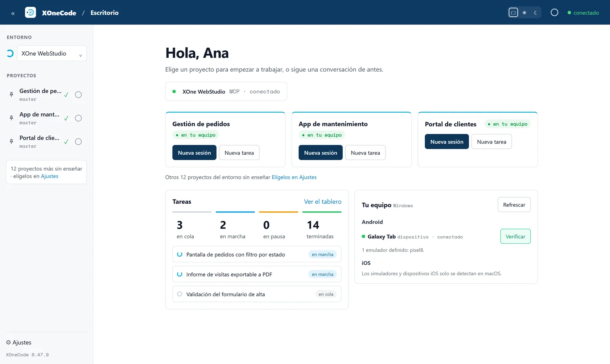The height and width of the screenshot is (364, 610).
Task: Click Refrescar in Tu equipo panel
Action: tap(514, 205)
